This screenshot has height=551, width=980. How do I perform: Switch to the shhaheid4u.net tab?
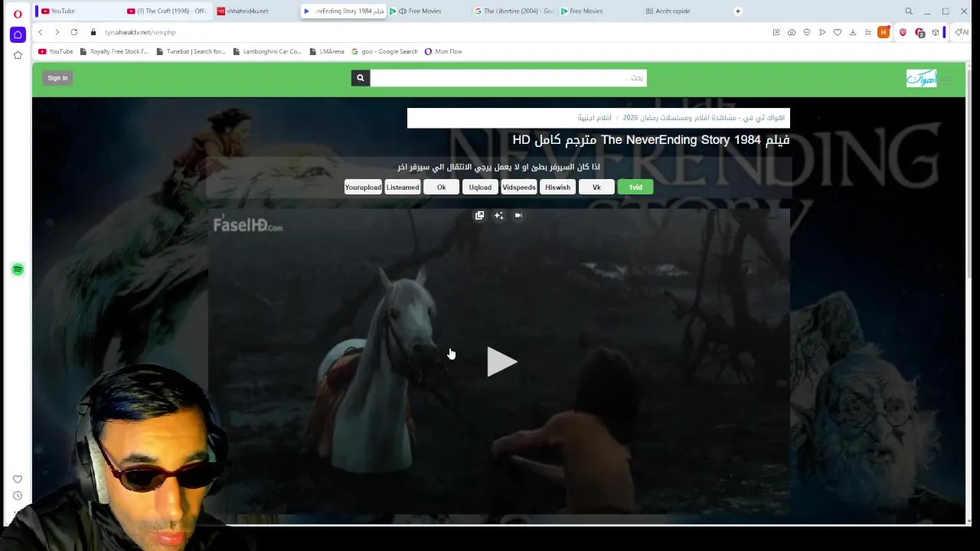coord(256,11)
